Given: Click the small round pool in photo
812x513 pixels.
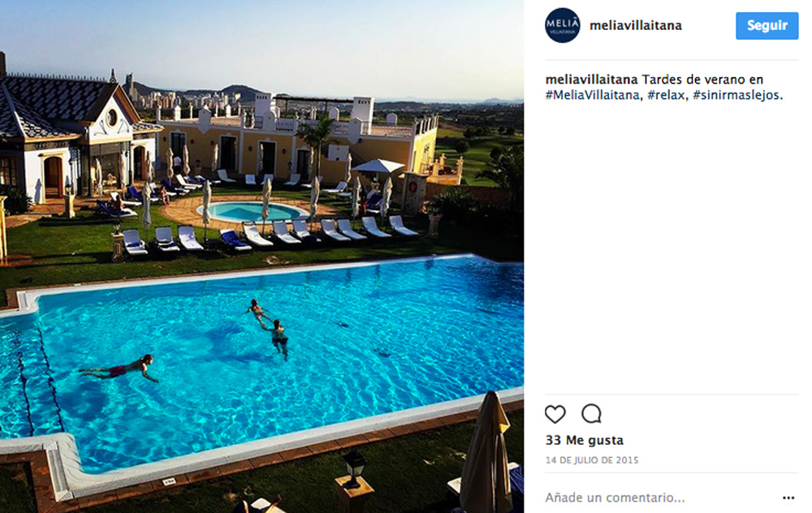Looking at the screenshot, I should click(x=253, y=212).
